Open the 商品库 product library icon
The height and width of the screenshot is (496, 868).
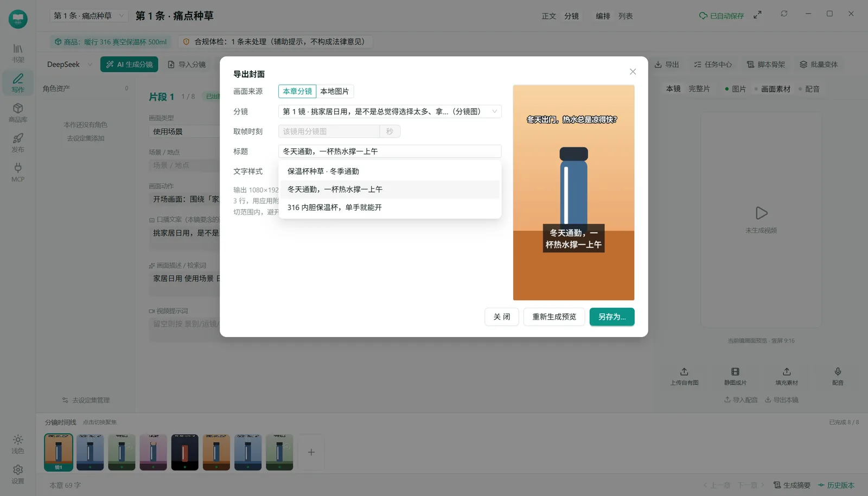[x=18, y=113]
